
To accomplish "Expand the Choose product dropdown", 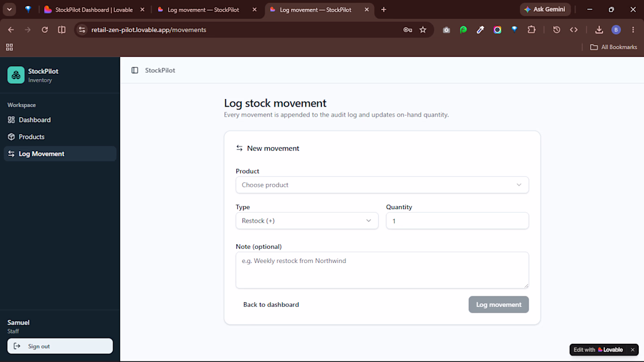I will click(x=382, y=185).
